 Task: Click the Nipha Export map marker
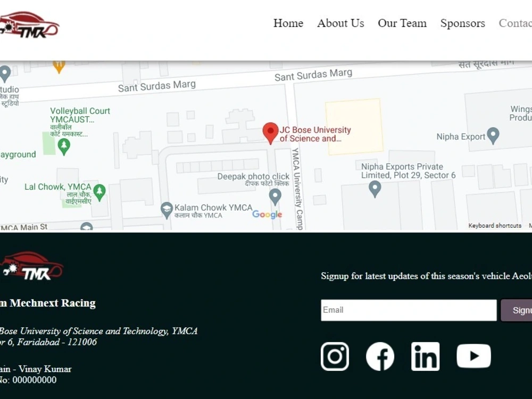pyautogui.click(x=493, y=136)
